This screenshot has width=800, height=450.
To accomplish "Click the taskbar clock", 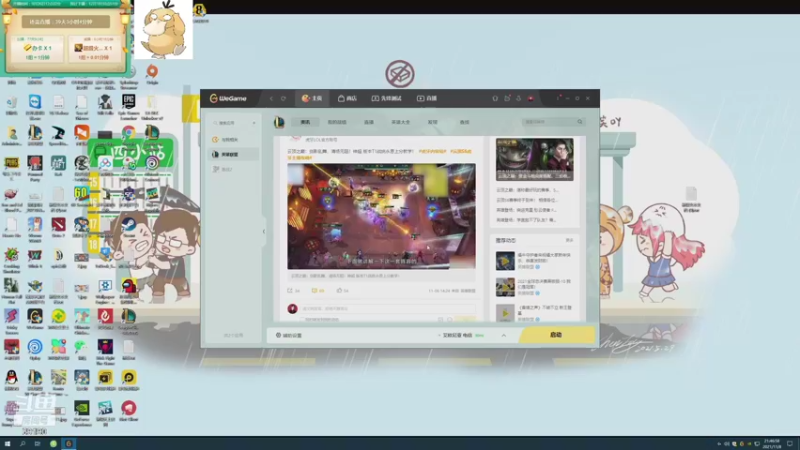I will coord(771,443).
